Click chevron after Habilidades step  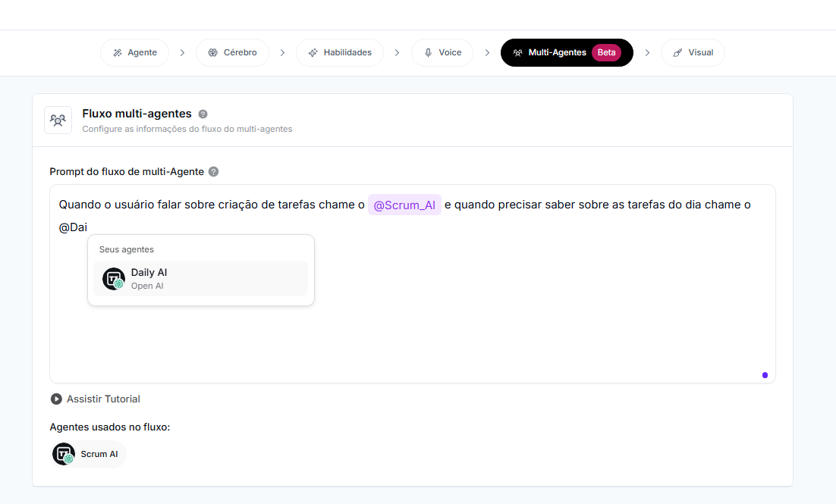(397, 52)
